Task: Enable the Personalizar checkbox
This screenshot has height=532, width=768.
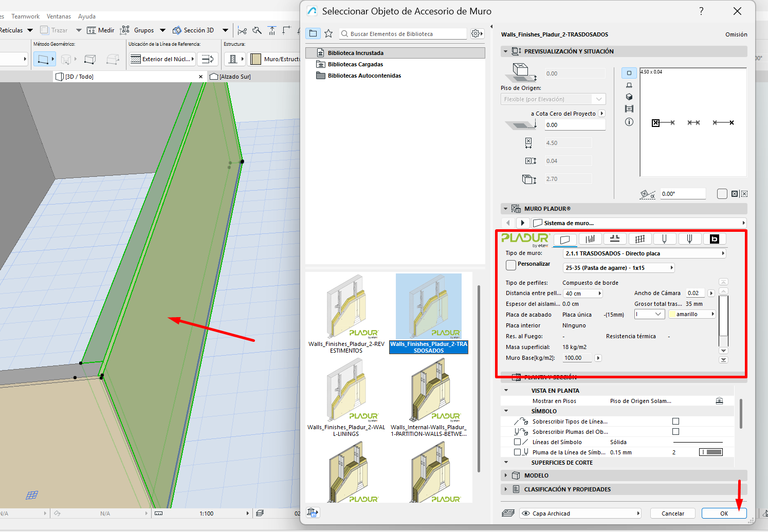Action: point(510,265)
